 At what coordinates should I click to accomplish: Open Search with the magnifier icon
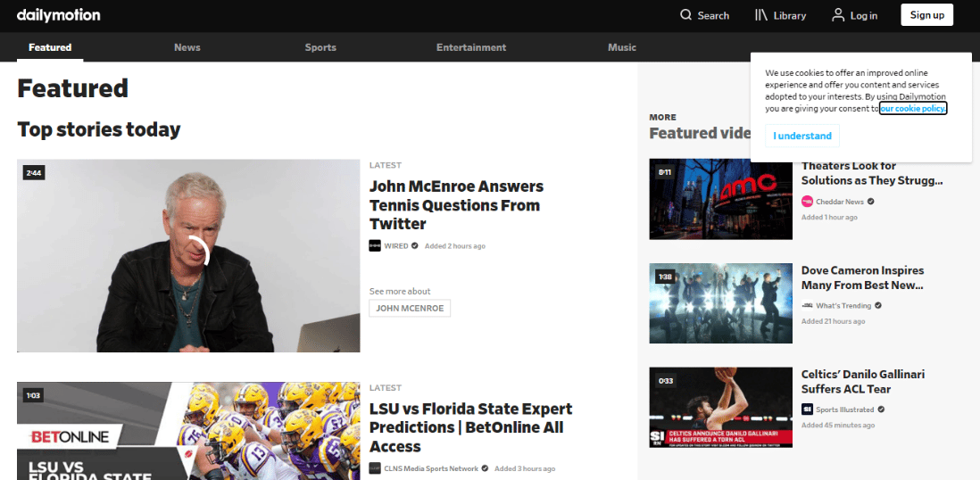click(x=685, y=15)
